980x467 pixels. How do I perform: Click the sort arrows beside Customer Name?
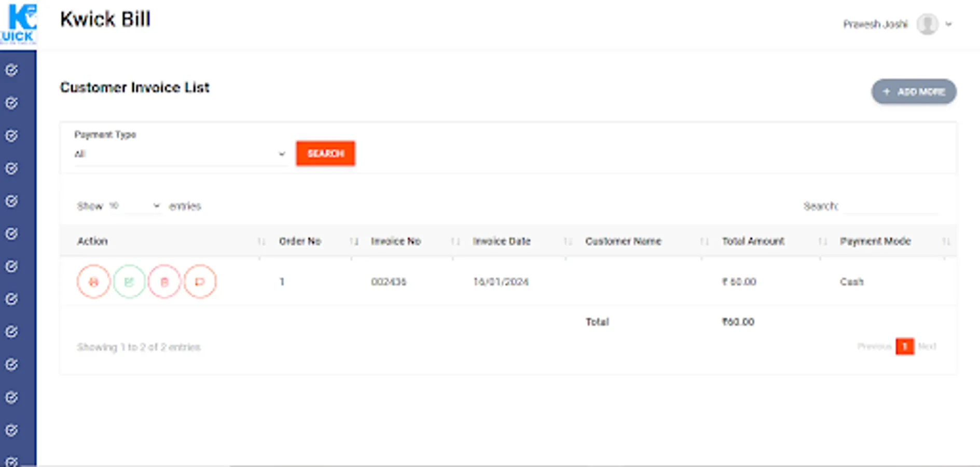(x=705, y=241)
